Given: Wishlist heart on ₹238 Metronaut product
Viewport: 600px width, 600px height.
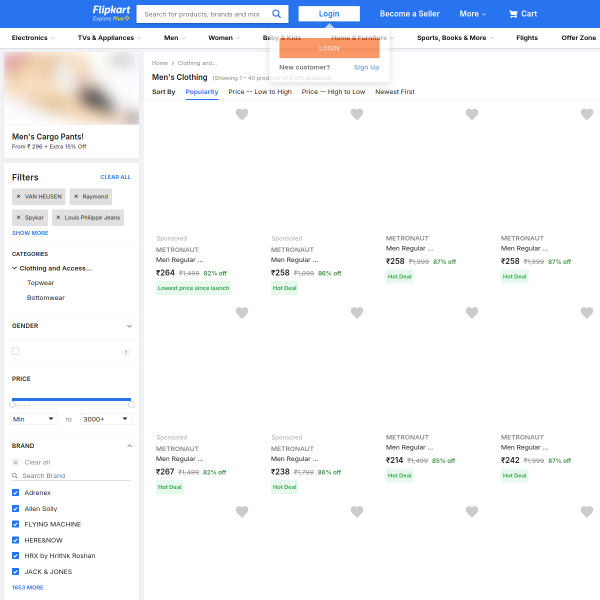Looking at the screenshot, I should [x=357, y=313].
